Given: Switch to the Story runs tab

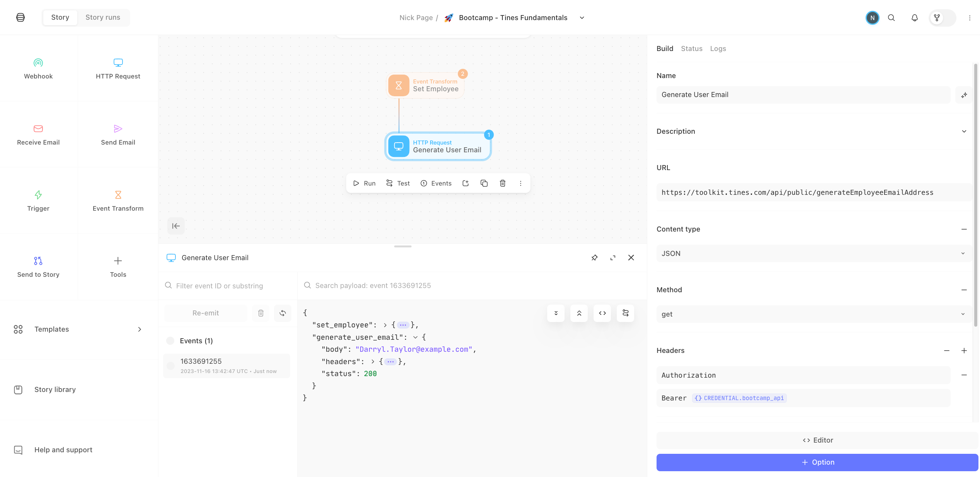Looking at the screenshot, I should [x=103, y=17].
